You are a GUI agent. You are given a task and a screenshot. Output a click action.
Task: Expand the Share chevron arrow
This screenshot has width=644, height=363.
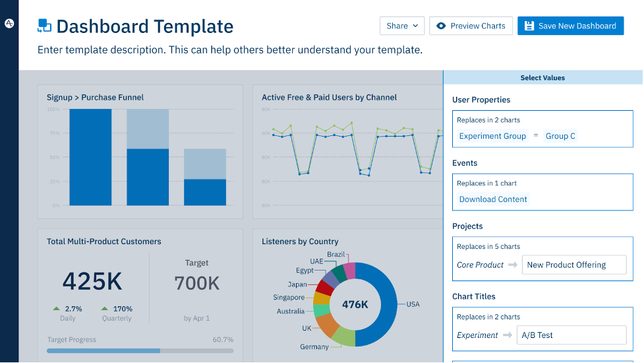(x=416, y=26)
